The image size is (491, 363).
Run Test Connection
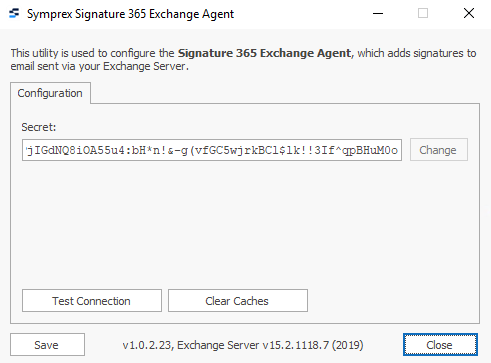[x=92, y=301]
